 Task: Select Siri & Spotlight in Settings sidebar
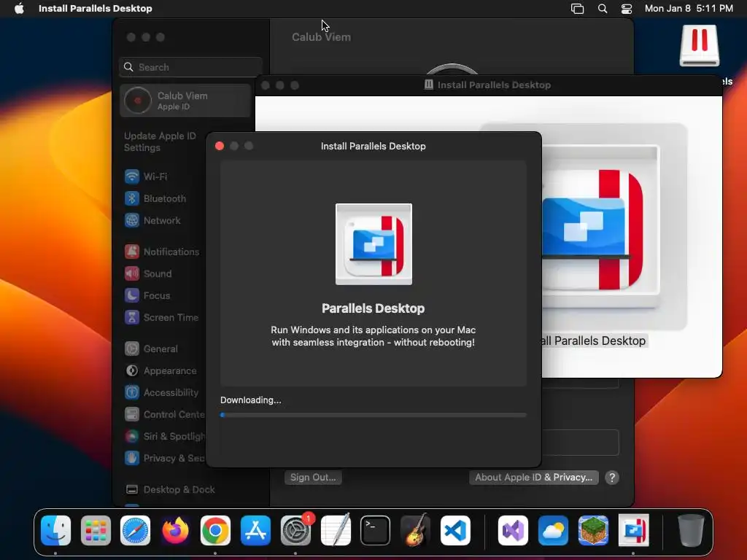(163, 436)
